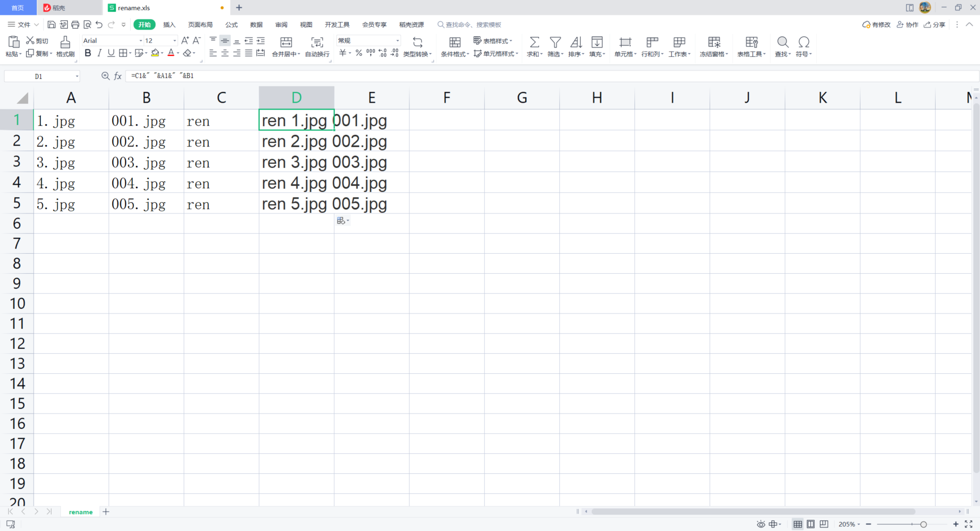Click the font color red A button

[171, 53]
